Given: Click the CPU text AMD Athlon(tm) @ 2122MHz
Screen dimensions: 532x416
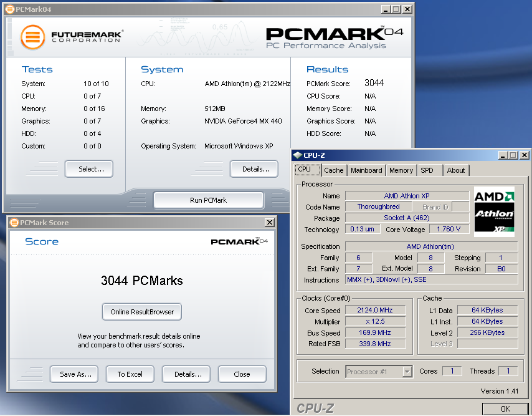Looking at the screenshot, I should pos(247,84).
